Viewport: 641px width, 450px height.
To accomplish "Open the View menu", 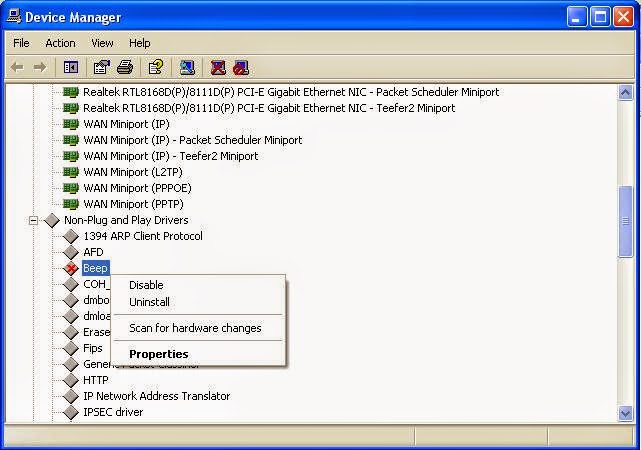I will tap(102, 43).
